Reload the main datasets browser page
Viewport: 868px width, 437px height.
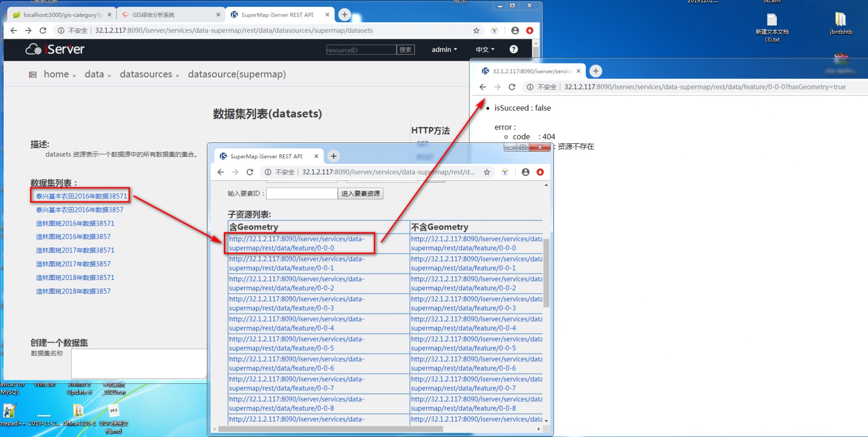43,31
